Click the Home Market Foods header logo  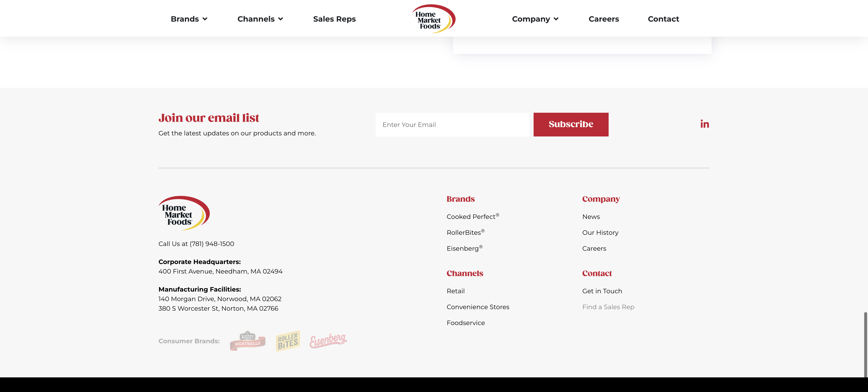[x=434, y=19]
